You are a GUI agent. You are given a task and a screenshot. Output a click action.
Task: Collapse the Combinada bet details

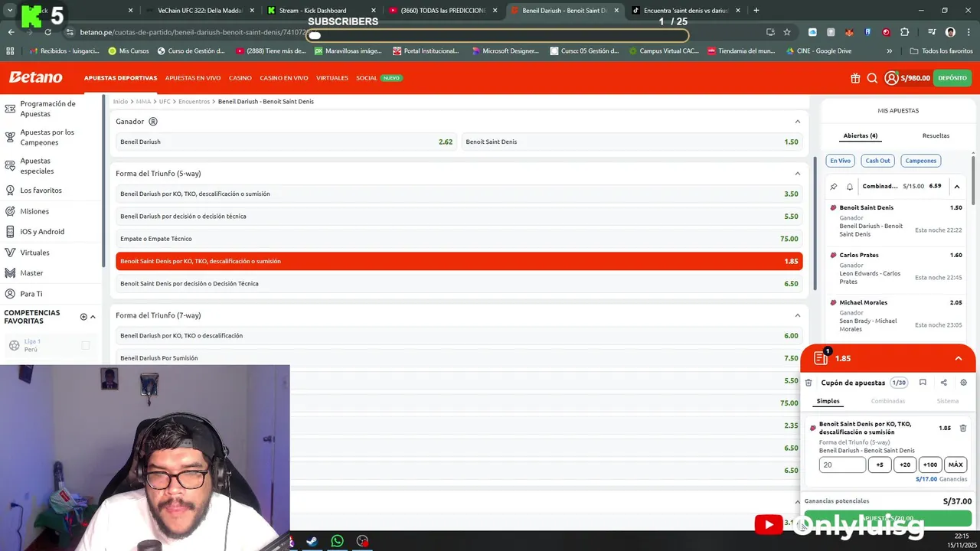(957, 187)
